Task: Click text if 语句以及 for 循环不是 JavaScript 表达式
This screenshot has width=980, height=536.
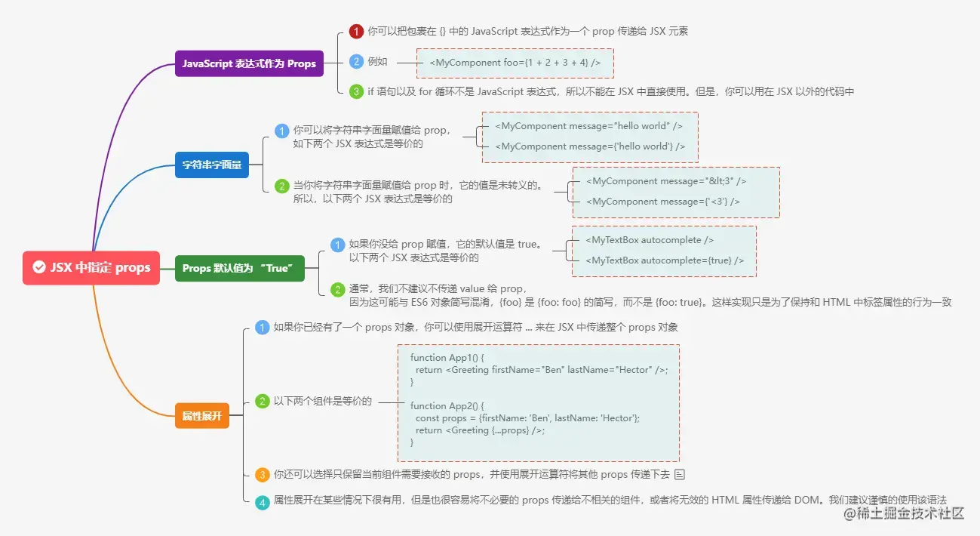Action: (462, 92)
